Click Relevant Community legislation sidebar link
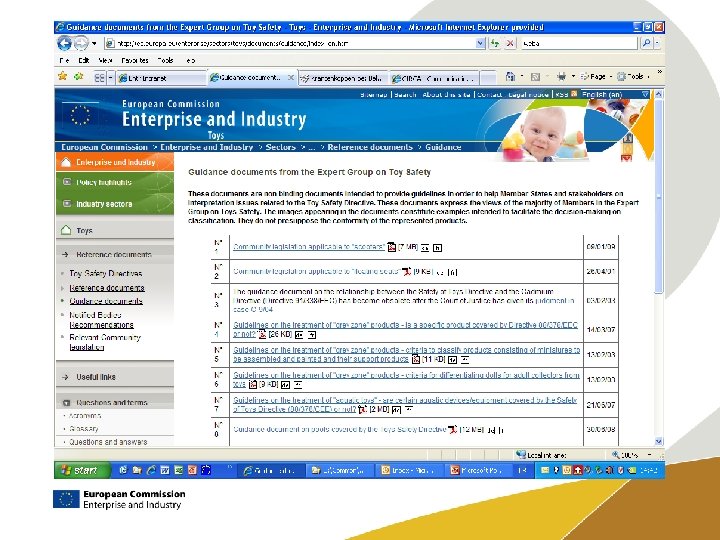Image resolution: width=720 pixels, height=540 pixels. tap(105, 343)
